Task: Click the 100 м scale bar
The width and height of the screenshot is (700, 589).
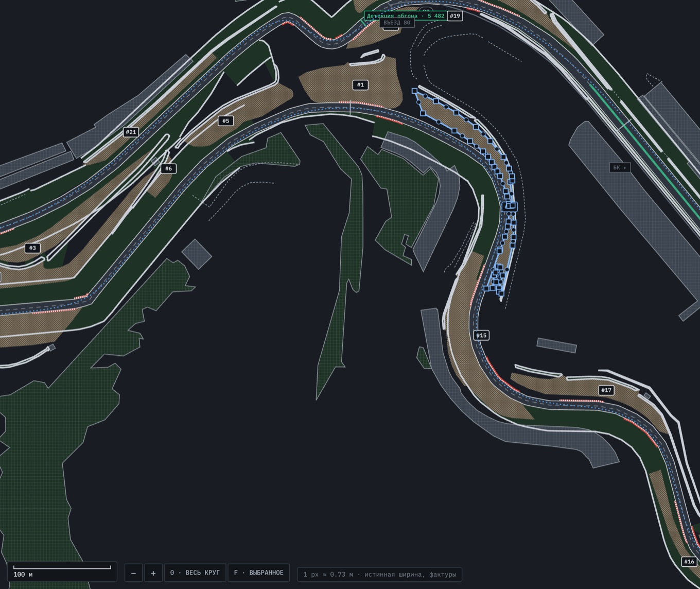Action: click(62, 571)
